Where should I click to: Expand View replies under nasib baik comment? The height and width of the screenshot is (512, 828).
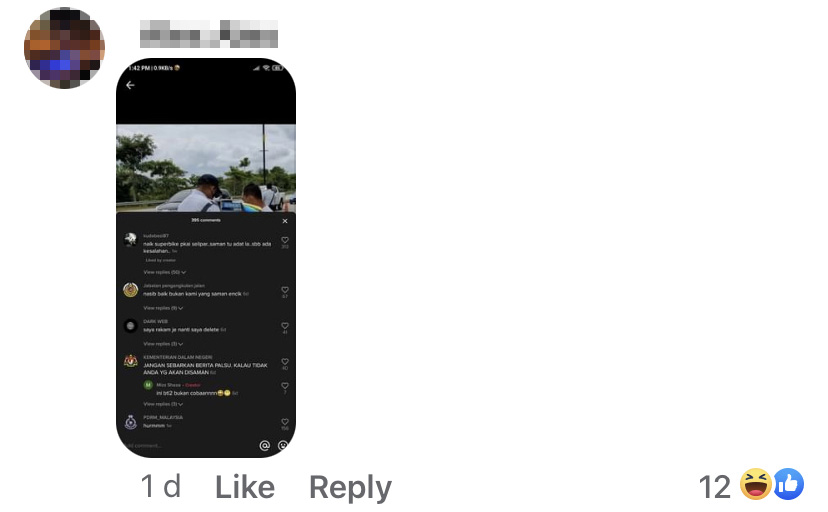coord(163,308)
